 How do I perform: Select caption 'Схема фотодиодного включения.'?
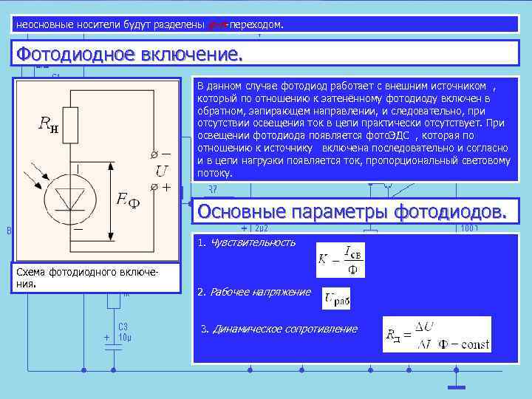[87, 278]
